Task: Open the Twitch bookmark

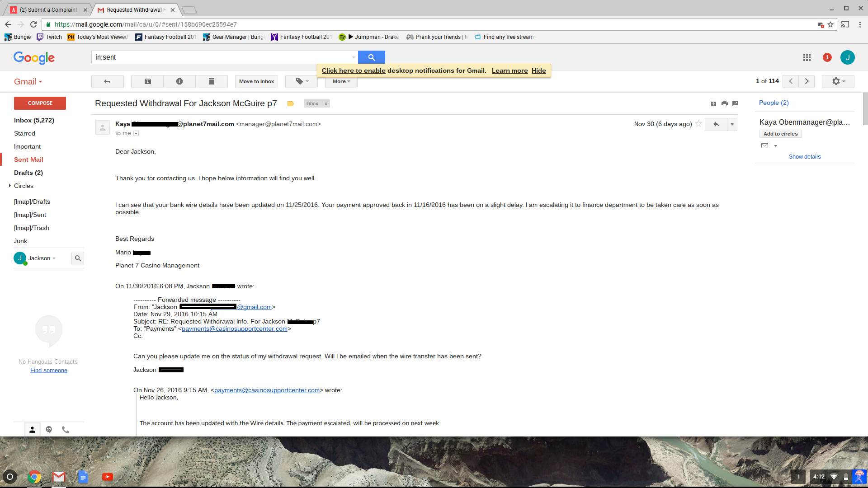Action: tap(49, 37)
